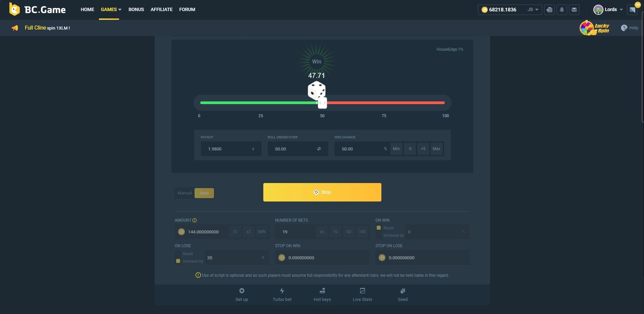Open the JB currency balance dropdown
Image resolution: width=644 pixels, height=314 pixels.
click(533, 10)
